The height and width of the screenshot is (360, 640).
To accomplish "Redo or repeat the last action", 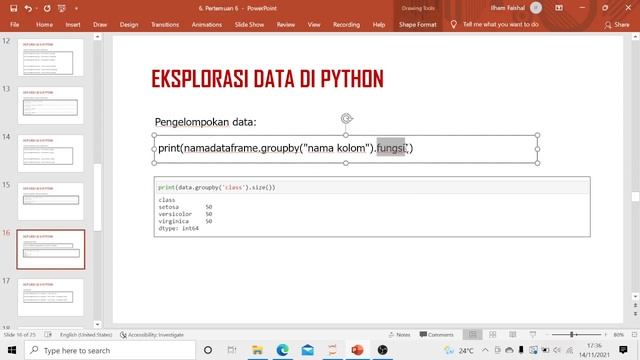I will (x=47, y=8).
